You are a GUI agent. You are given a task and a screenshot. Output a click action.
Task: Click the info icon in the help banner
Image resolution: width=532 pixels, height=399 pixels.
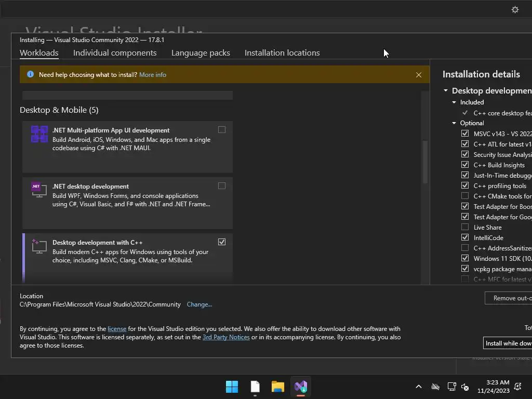click(x=31, y=74)
